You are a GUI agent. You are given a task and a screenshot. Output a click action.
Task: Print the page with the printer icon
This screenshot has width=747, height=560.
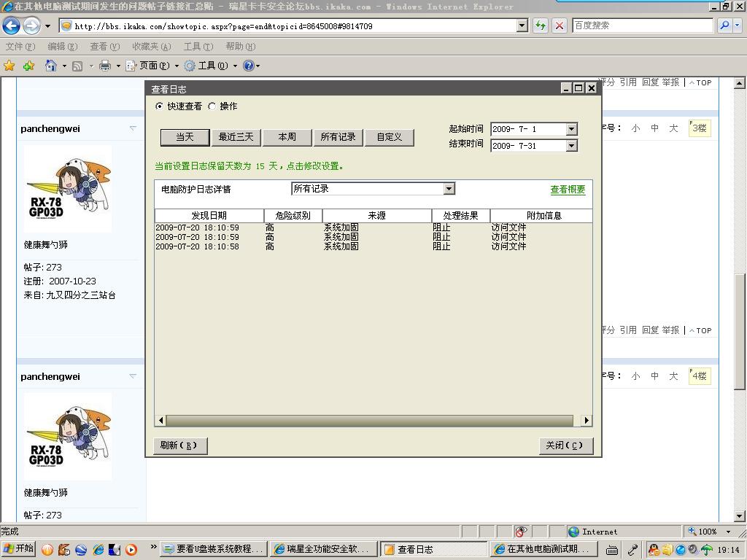click(105, 66)
